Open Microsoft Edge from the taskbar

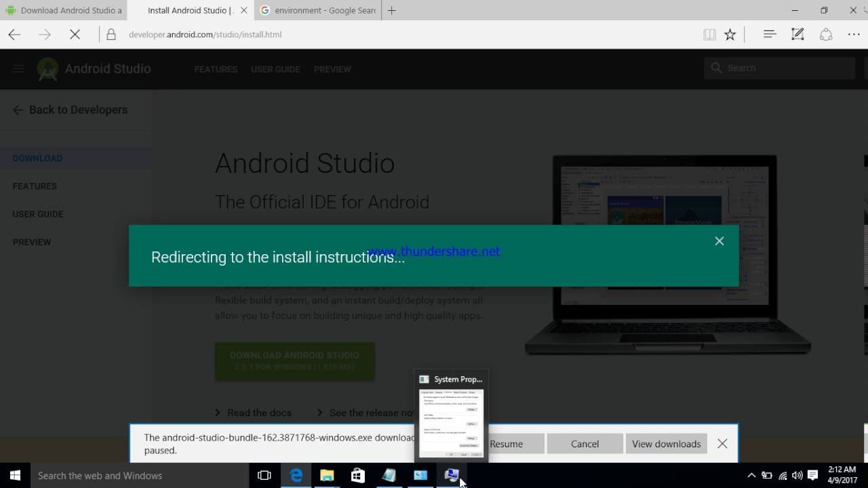(296, 476)
